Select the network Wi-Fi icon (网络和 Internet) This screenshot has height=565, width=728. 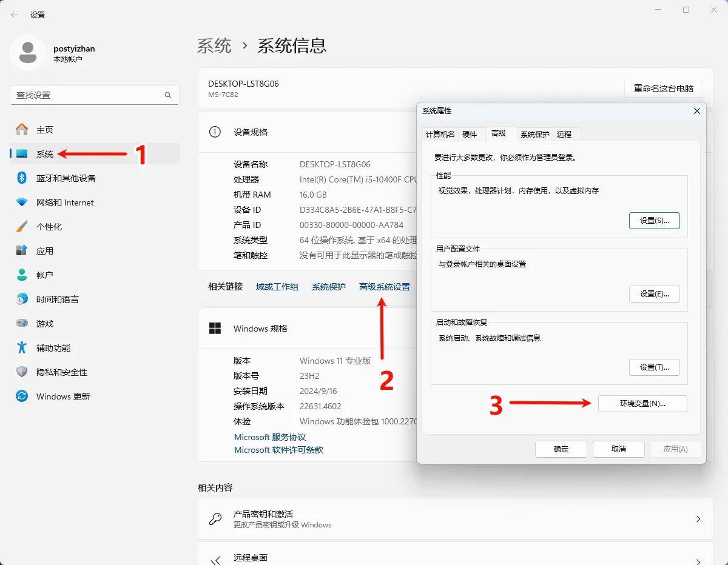click(22, 202)
